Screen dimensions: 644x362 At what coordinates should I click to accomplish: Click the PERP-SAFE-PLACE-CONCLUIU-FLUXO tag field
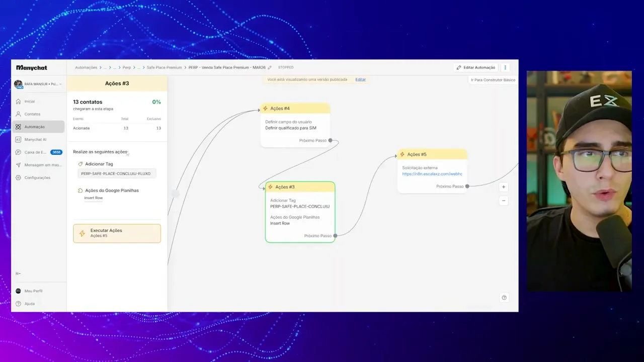[117, 173]
